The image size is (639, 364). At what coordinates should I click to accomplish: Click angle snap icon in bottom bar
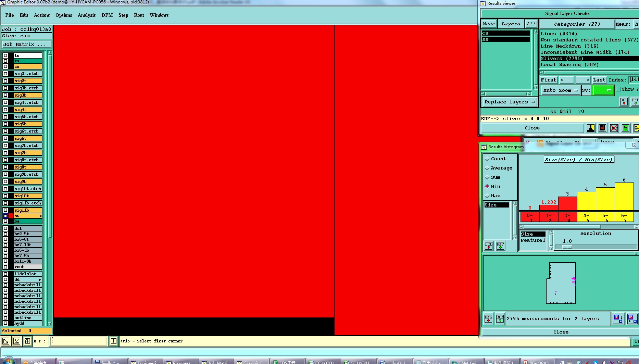17,341
